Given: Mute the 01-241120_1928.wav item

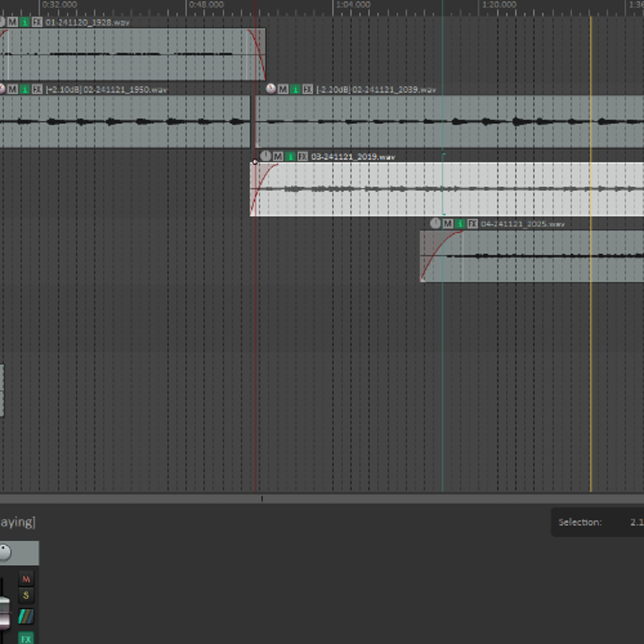Looking at the screenshot, I should (x=13, y=22).
